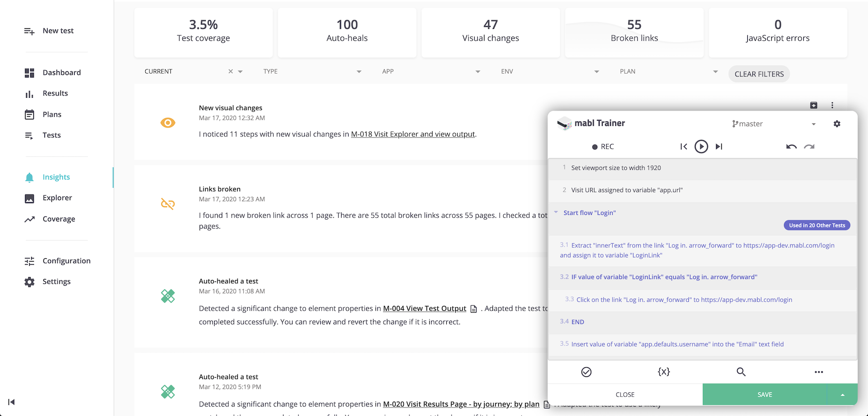Clear the CURRENT filter selection

pos(231,71)
